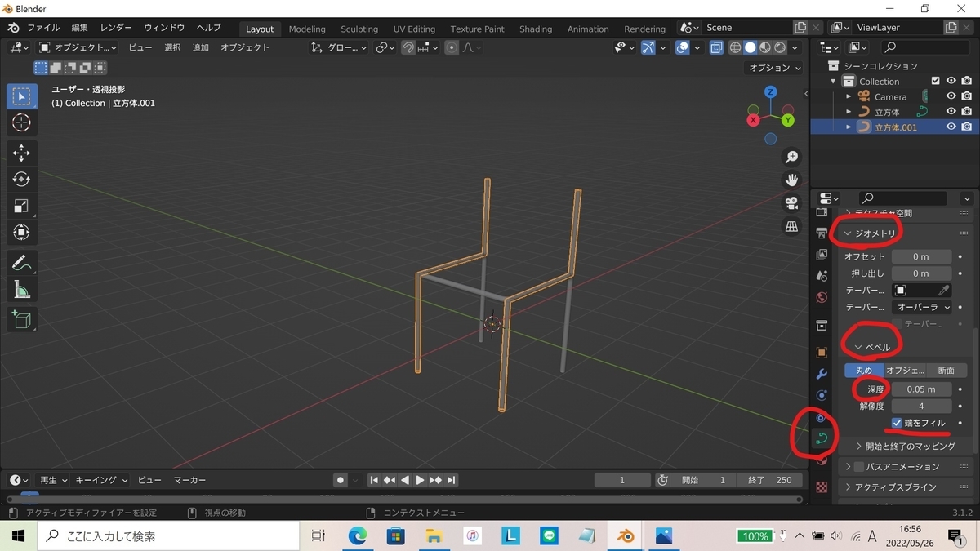The image size is (980, 551).
Task: Switch to the Sculpting workspace tab
Action: (x=359, y=29)
